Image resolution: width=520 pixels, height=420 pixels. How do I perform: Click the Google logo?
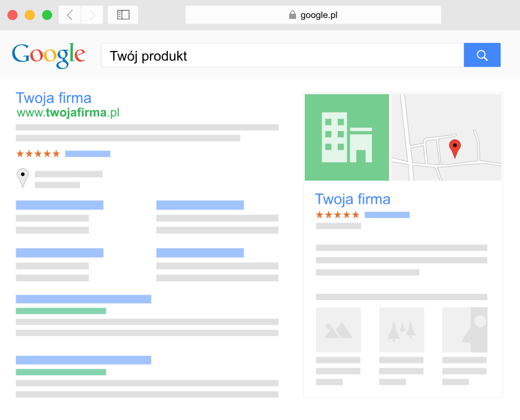point(49,55)
